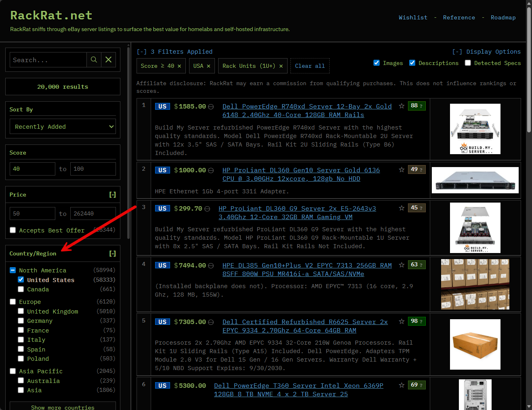The image size is (532, 410).
Task: Open the Dell PowerEdge T360 listing link
Action: click(299, 390)
